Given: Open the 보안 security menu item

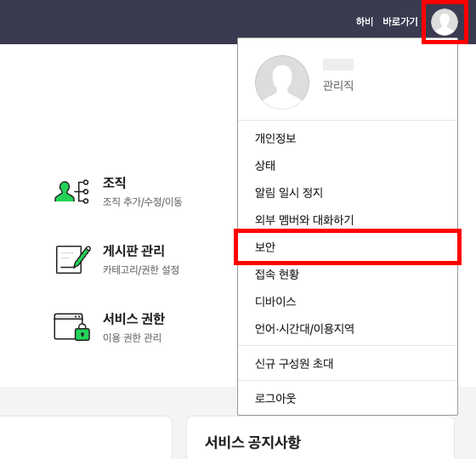Looking at the screenshot, I should [348, 246].
